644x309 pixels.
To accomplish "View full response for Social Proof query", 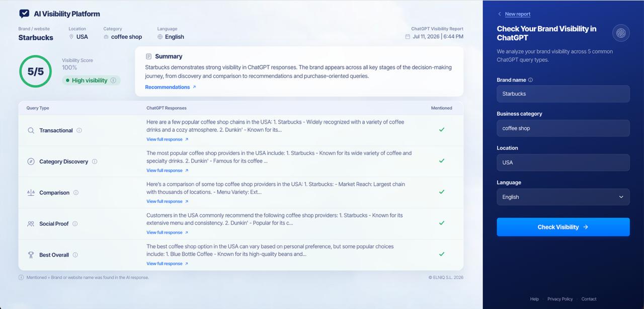I will tap(168, 233).
